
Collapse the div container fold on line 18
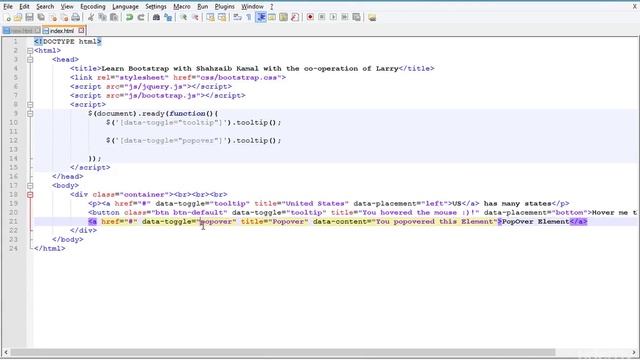(30, 195)
